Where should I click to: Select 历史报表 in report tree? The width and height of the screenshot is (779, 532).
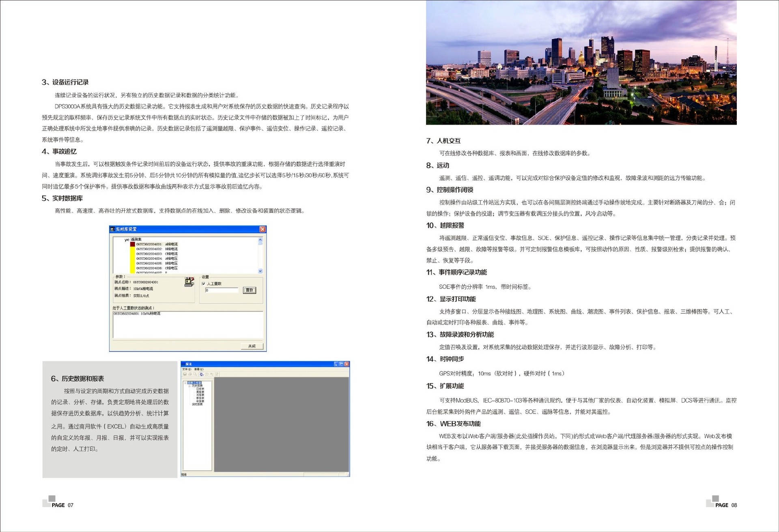point(197,386)
